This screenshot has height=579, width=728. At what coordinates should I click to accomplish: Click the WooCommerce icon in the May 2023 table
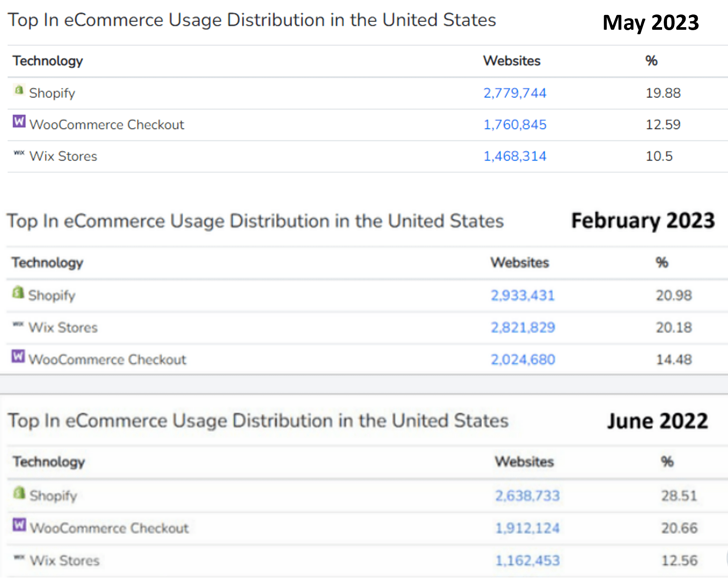(x=19, y=121)
